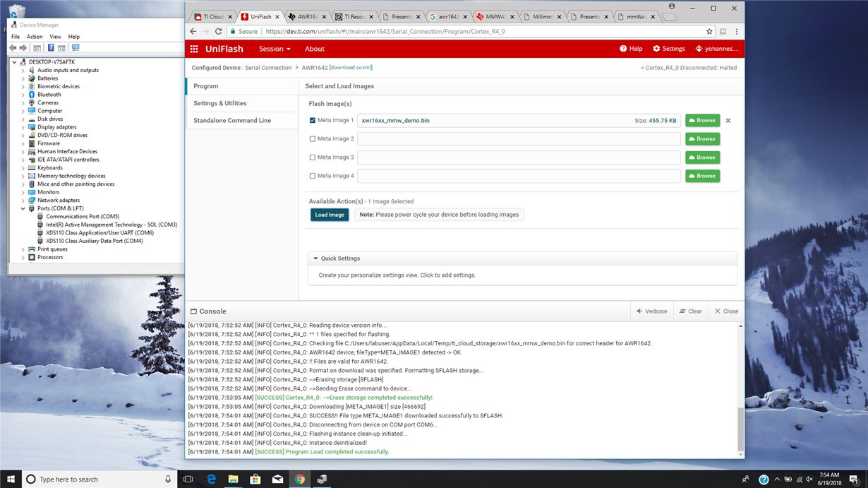Uncheck the Meta Image 1 checkbox
Image resolution: width=868 pixels, height=488 pixels.
pyautogui.click(x=313, y=121)
